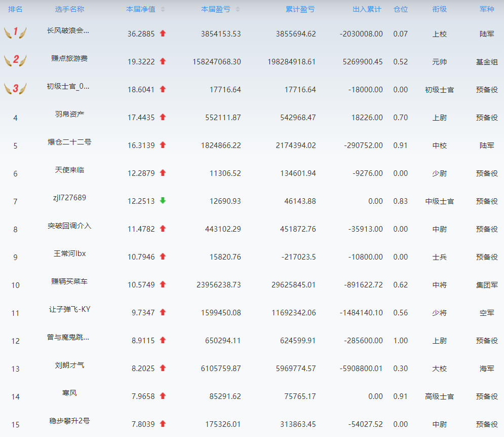Select the 基金组 category cell
This screenshot has width=504, height=437.
487,62
